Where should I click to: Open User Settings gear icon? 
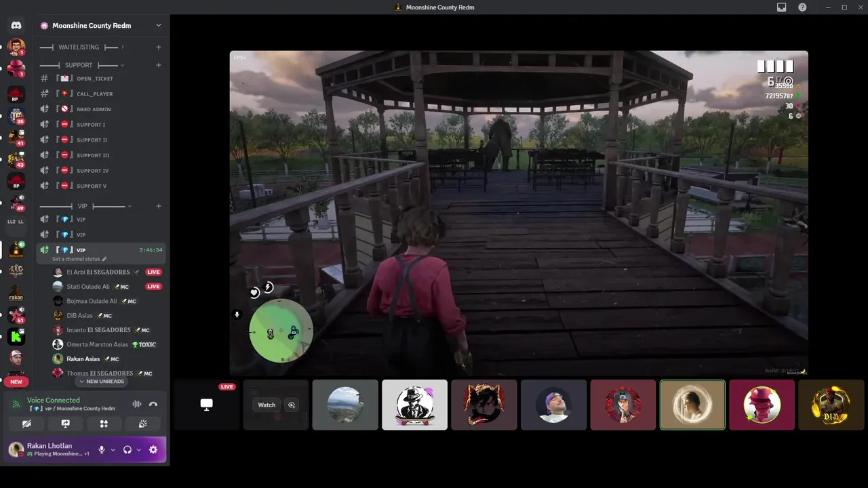tap(153, 449)
